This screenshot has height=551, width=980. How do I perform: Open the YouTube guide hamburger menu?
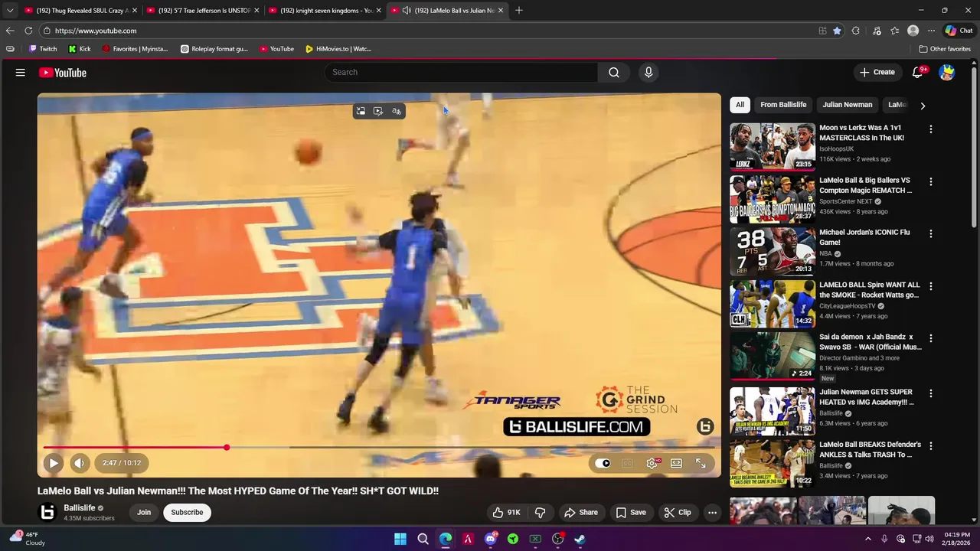tap(21, 73)
